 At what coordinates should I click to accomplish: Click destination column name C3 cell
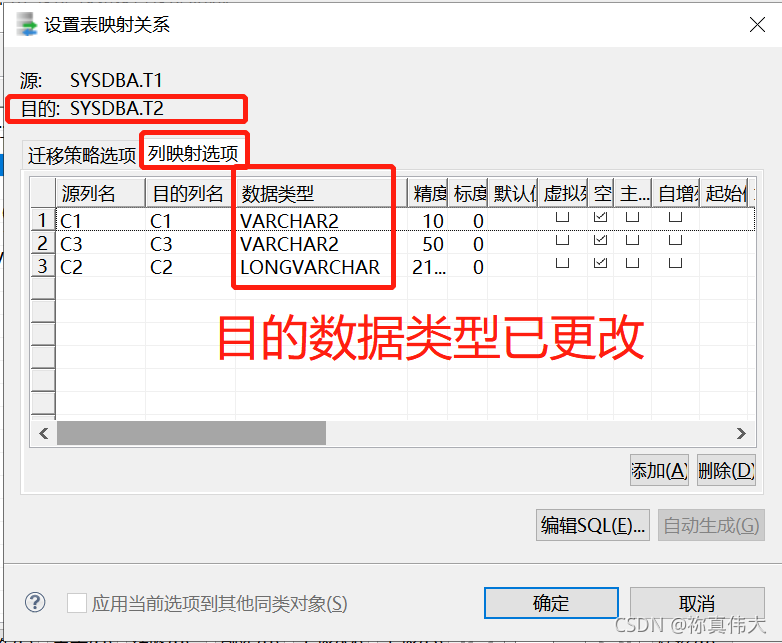pos(191,244)
